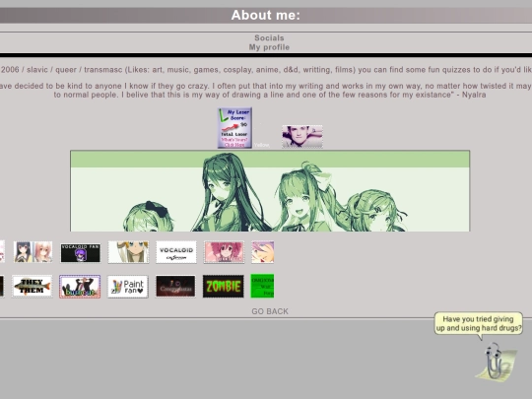Click the green ZOMBIE stamp

tap(224, 287)
